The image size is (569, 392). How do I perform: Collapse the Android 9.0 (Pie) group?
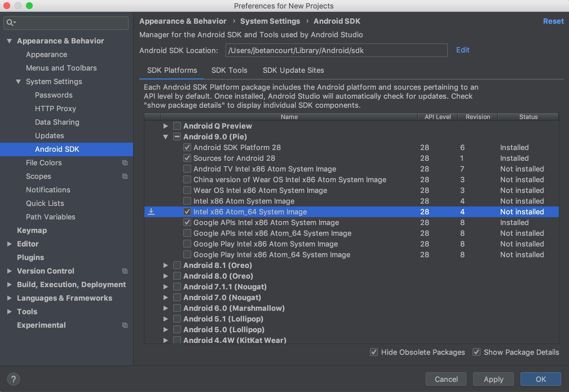pos(166,137)
